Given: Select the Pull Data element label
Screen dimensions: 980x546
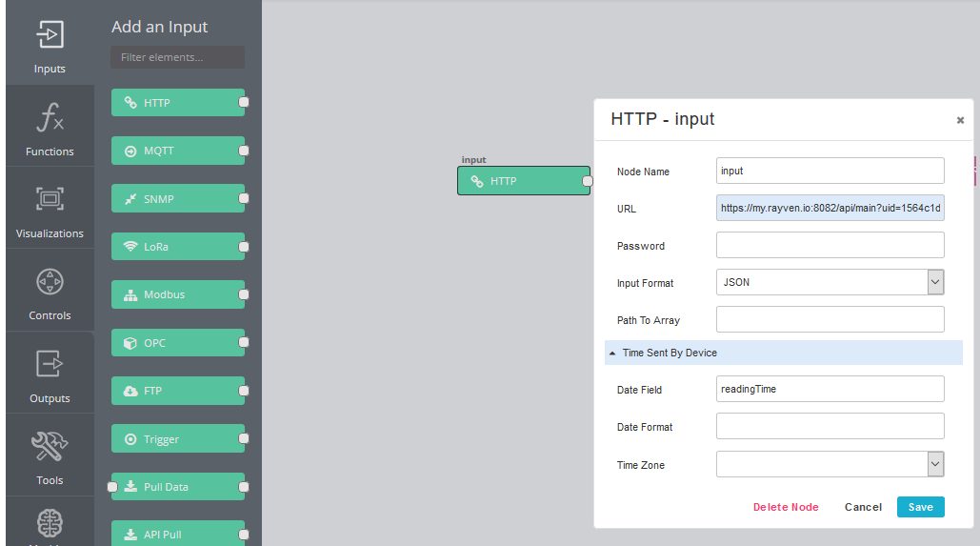Looking at the screenshot, I should 166,487.
